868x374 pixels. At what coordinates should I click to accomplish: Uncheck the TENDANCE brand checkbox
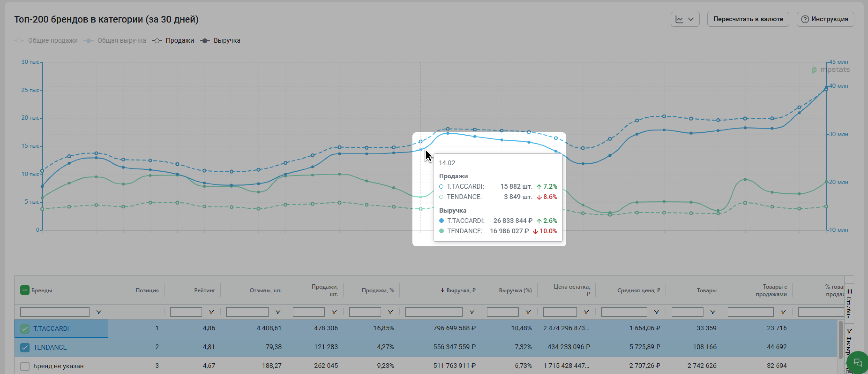25,347
